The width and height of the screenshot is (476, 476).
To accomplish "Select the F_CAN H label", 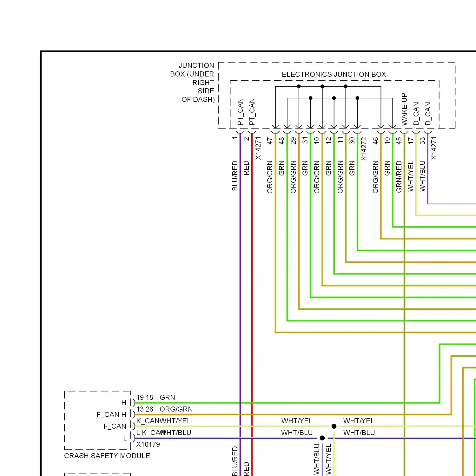I will 111,414.
